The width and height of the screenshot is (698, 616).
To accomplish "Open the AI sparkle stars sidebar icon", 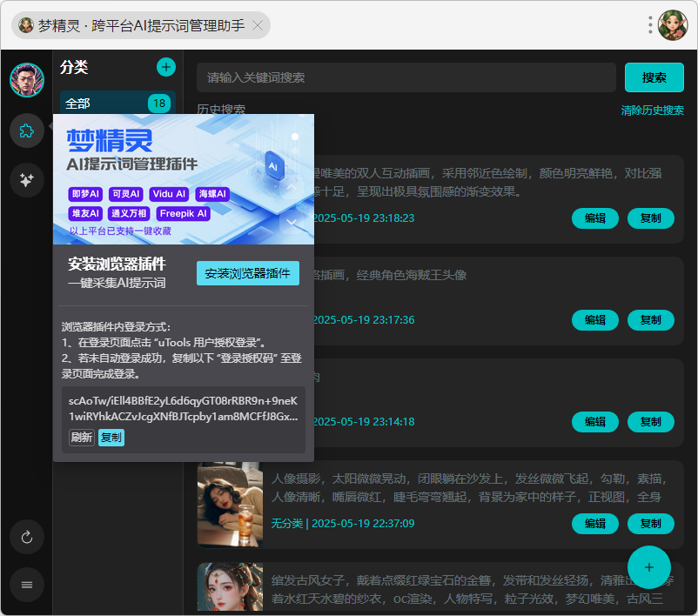I will [x=27, y=180].
